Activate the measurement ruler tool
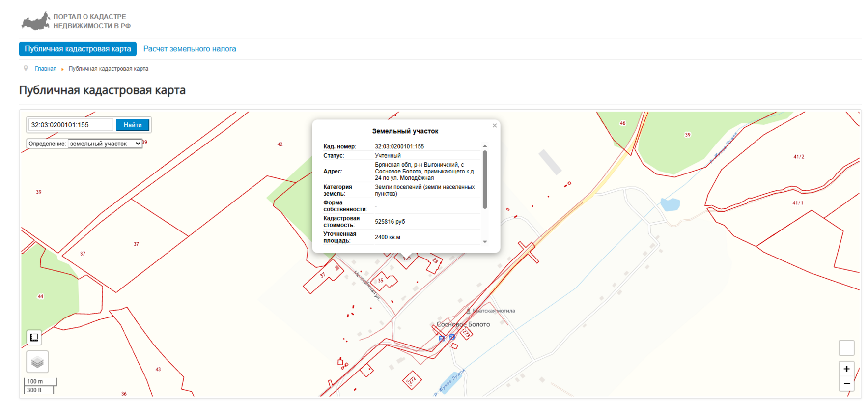 [34, 337]
